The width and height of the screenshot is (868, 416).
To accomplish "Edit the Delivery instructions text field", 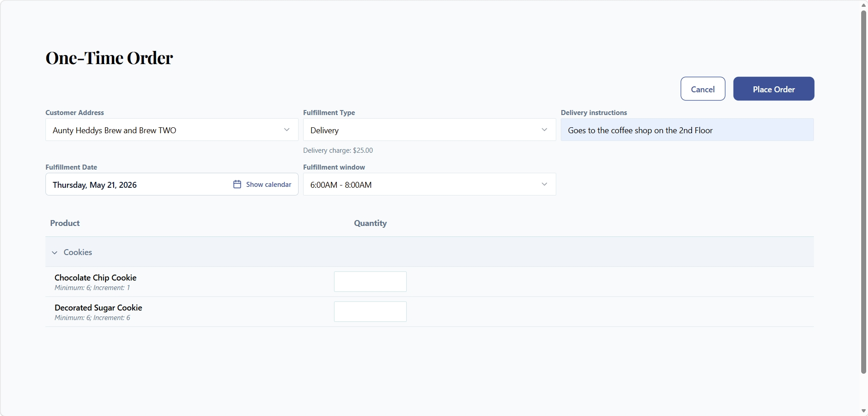I will pyautogui.click(x=687, y=130).
